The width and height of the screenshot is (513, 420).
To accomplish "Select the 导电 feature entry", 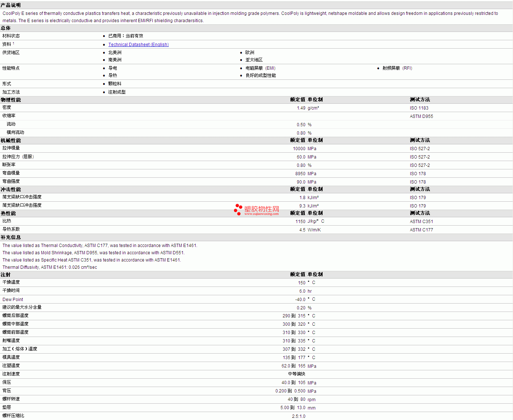I will (x=113, y=68).
